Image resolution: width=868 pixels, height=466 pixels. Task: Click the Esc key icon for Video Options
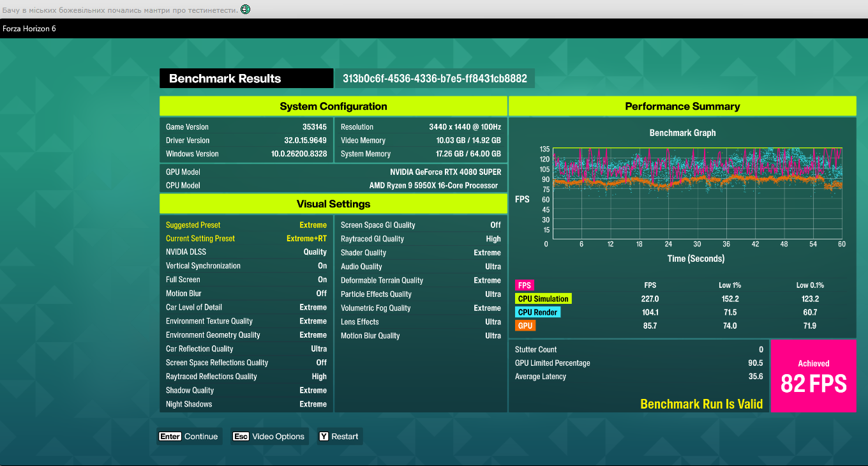(241, 437)
